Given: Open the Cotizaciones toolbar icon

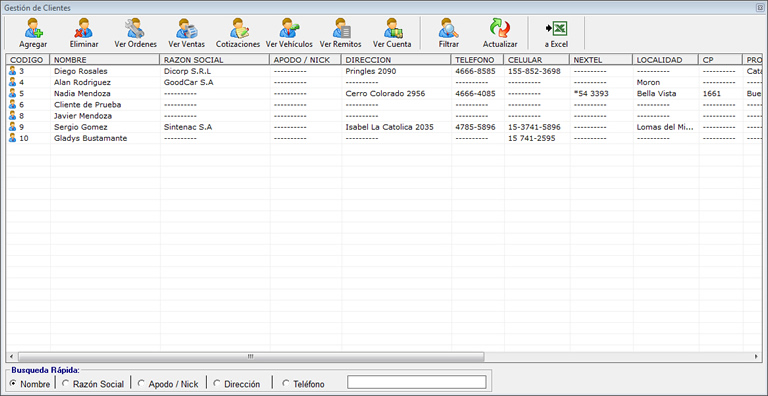Looking at the screenshot, I should 240,28.
